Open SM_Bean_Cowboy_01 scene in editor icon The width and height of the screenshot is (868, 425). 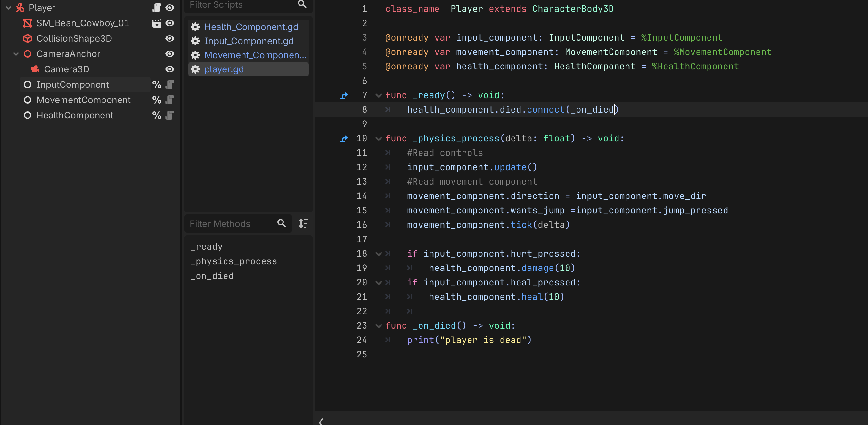[x=157, y=23]
